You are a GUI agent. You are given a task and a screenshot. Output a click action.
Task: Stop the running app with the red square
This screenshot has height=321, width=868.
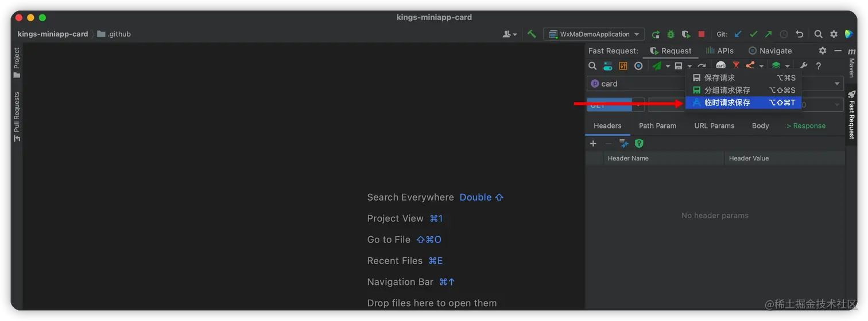click(701, 34)
